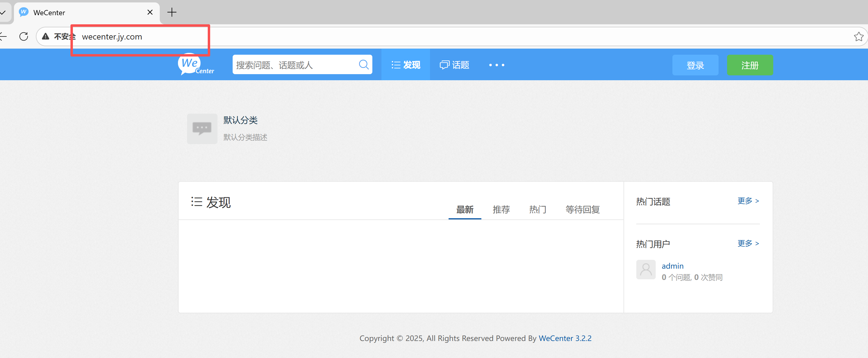
Task: Expand the tab search chevron
Action: click(3, 12)
